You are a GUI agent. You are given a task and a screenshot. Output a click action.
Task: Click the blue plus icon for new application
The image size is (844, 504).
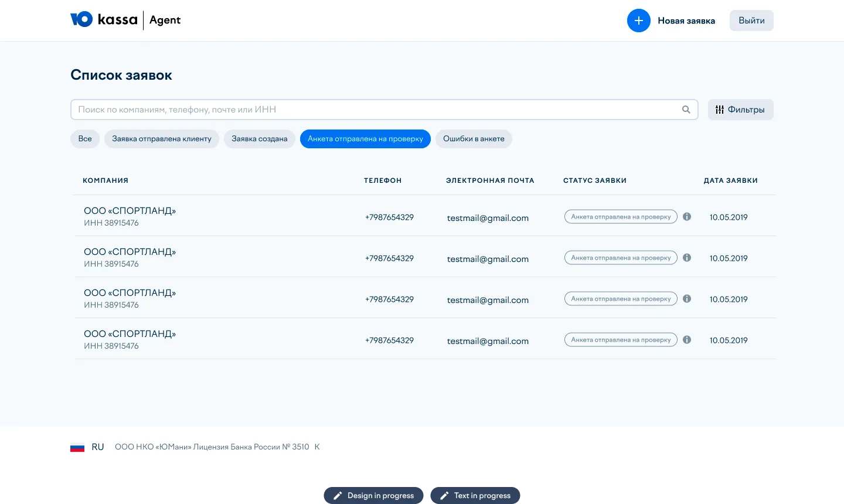pos(638,21)
